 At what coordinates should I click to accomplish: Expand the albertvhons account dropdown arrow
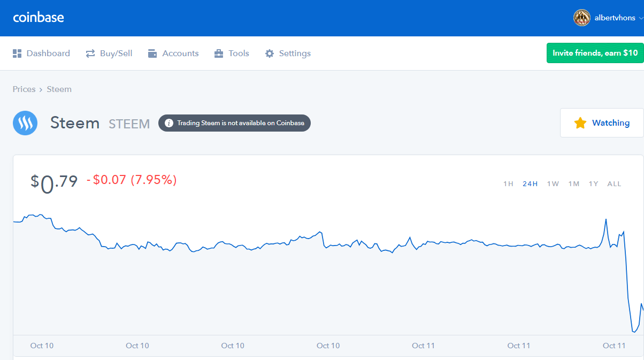pyautogui.click(x=641, y=18)
